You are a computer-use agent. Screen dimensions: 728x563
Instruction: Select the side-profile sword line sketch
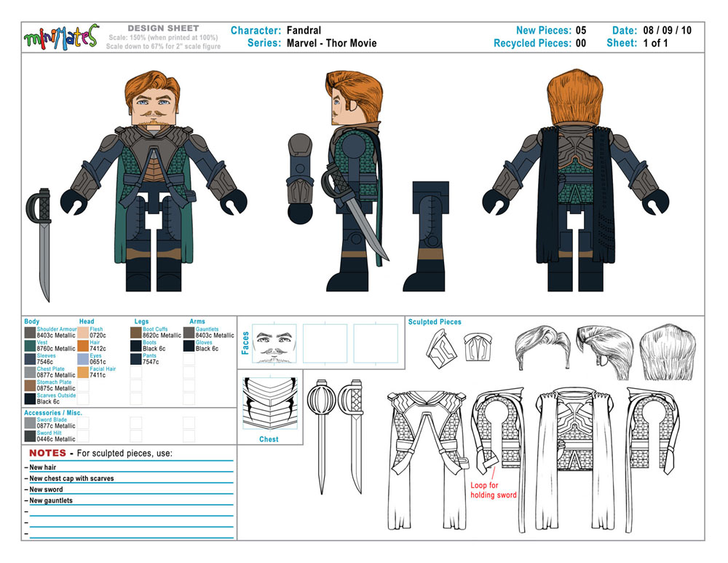352,437
